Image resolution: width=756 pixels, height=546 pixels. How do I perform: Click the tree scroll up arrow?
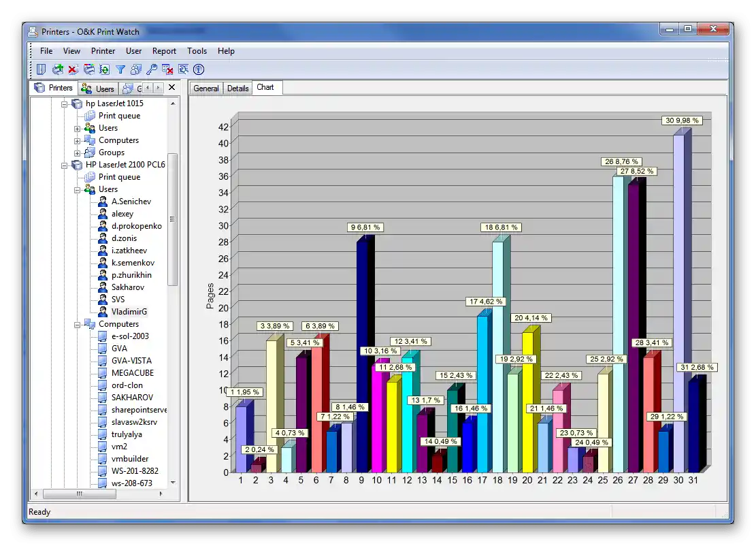[x=173, y=103]
